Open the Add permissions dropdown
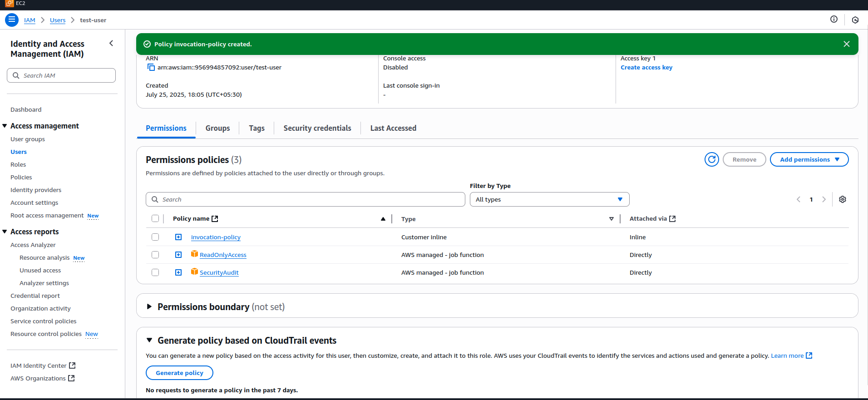The height and width of the screenshot is (400, 868). [x=809, y=159]
